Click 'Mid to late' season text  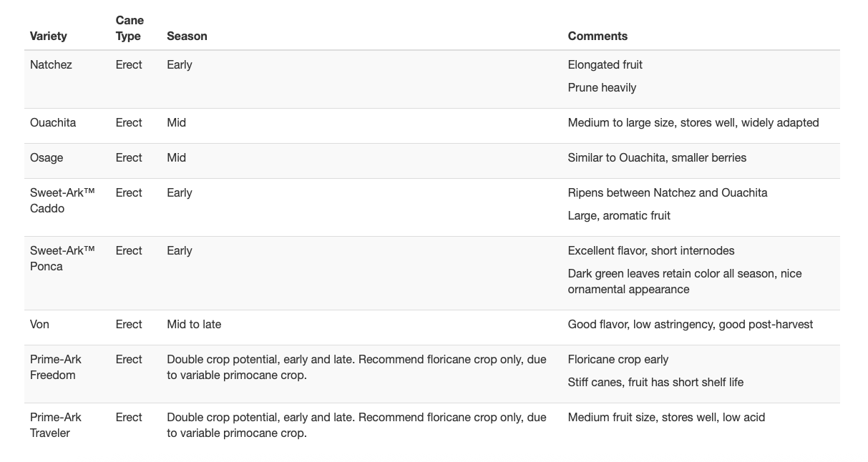click(194, 324)
